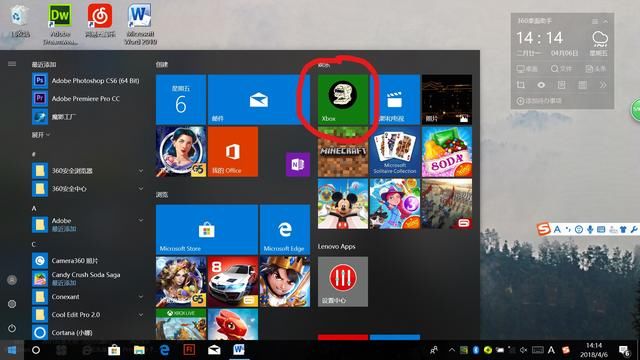Click the Bluetooth tray icon

476,350
